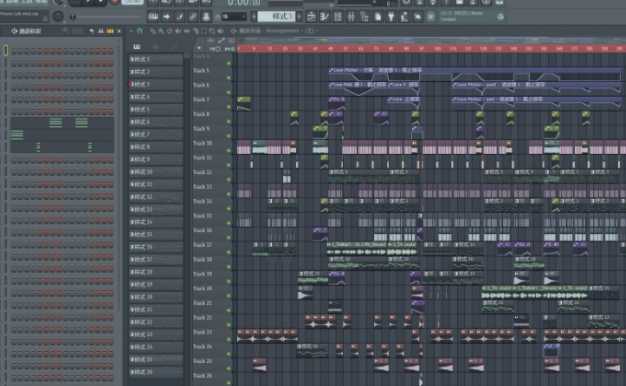The width and height of the screenshot is (626, 386).
Task: Select pattern 样式 12 in the picker
Action: click(x=156, y=197)
